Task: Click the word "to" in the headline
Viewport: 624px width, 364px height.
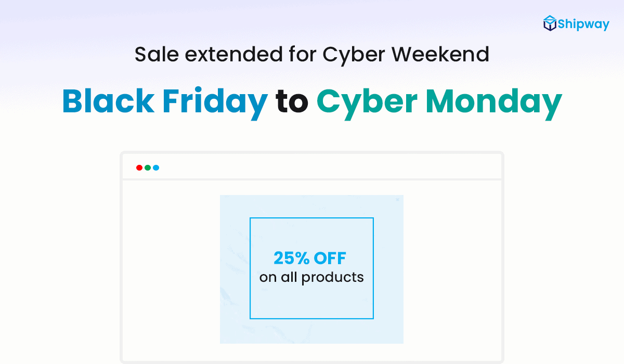Action: (292, 102)
